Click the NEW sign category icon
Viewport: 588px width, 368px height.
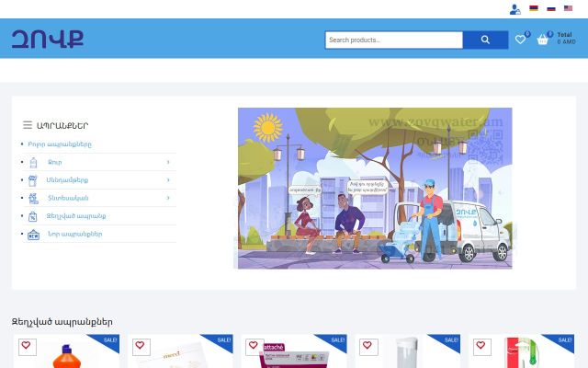pyautogui.click(x=33, y=235)
